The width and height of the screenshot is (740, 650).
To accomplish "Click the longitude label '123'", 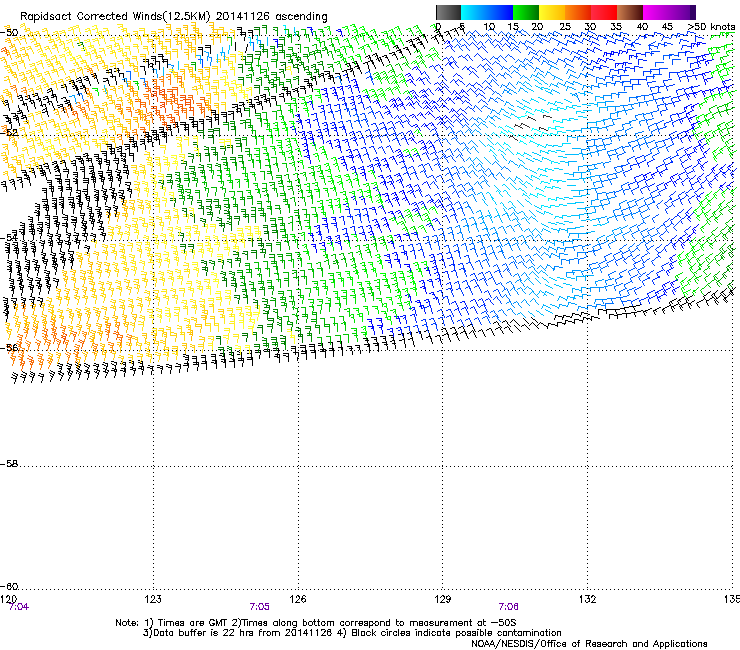I will point(153,599).
